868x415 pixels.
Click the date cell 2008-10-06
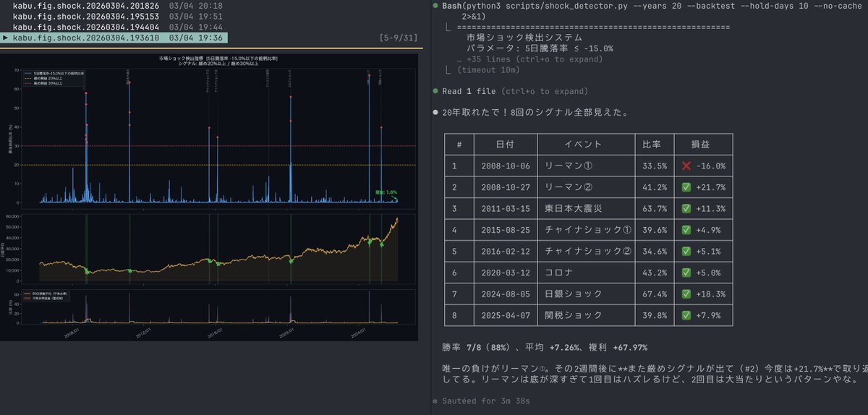(x=506, y=166)
